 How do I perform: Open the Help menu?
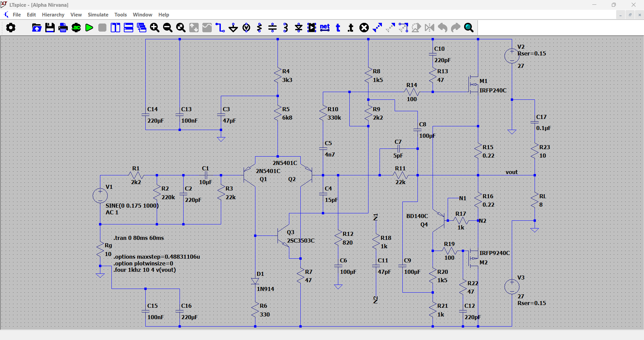point(164,15)
